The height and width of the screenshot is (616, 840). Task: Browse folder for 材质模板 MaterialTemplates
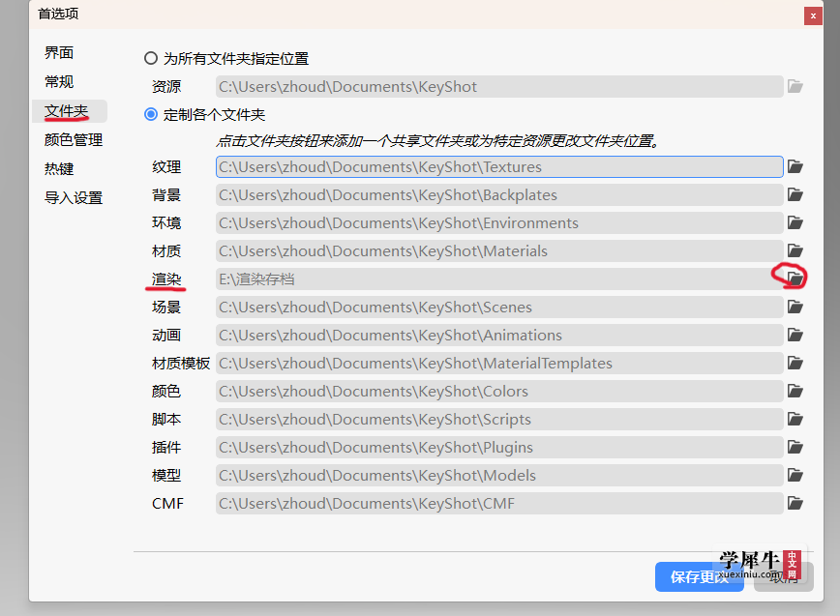point(795,363)
